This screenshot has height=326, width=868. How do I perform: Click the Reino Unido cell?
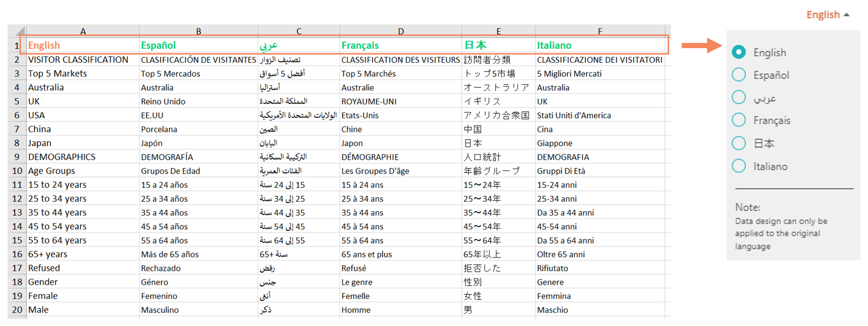(x=198, y=101)
